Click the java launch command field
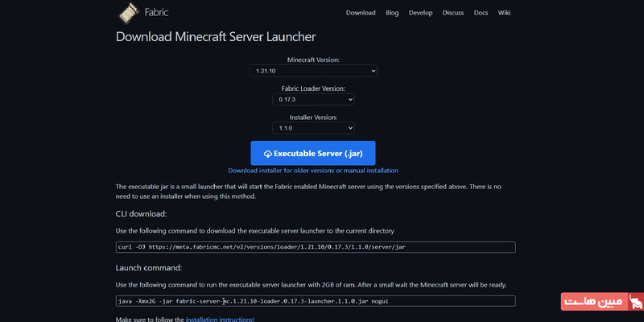Screen dimensions: 644x322 coord(316,301)
